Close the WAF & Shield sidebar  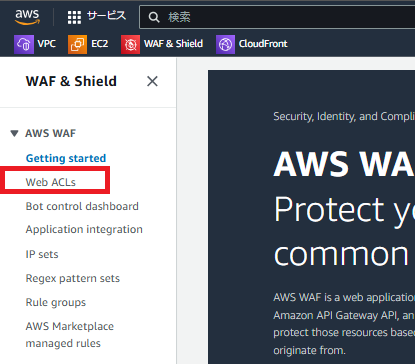152,81
